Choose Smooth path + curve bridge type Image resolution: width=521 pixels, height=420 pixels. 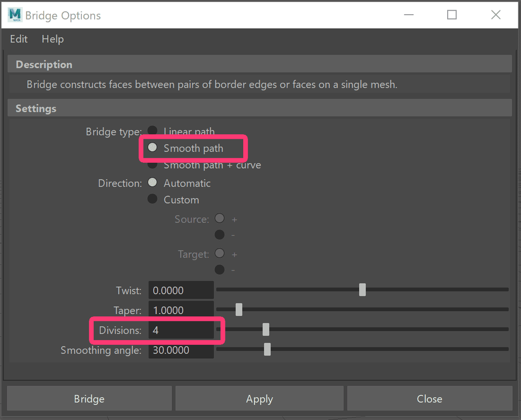(x=152, y=165)
